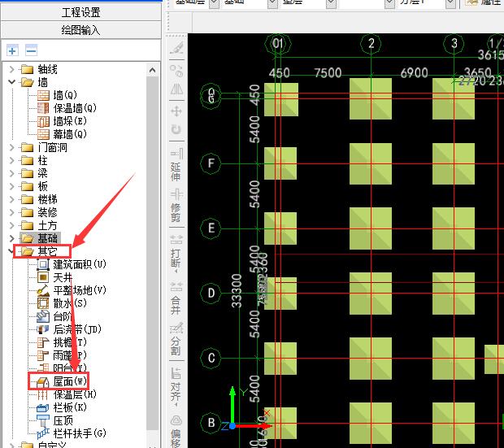Select the 基础 folder label

(x=48, y=238)
